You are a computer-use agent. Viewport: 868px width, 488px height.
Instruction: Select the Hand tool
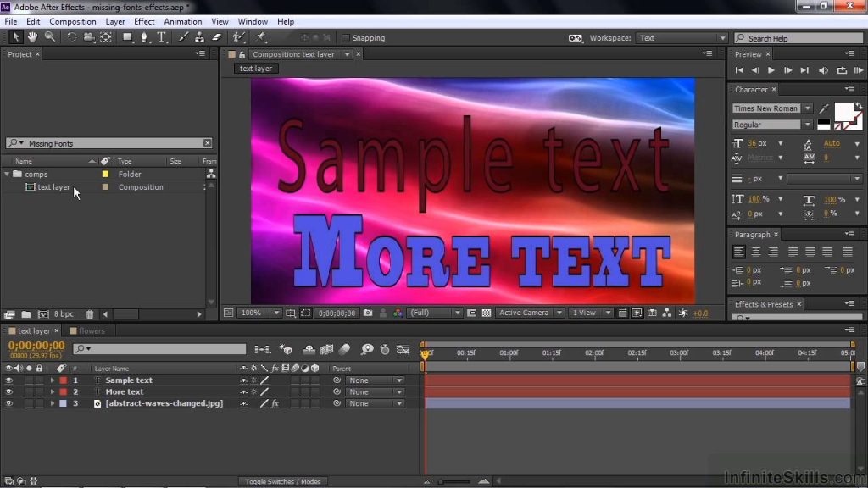point(33,37)
